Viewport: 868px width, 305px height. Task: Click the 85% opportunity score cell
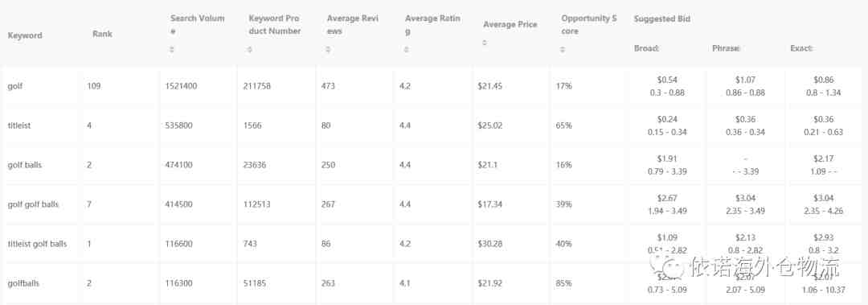(563, 283)
